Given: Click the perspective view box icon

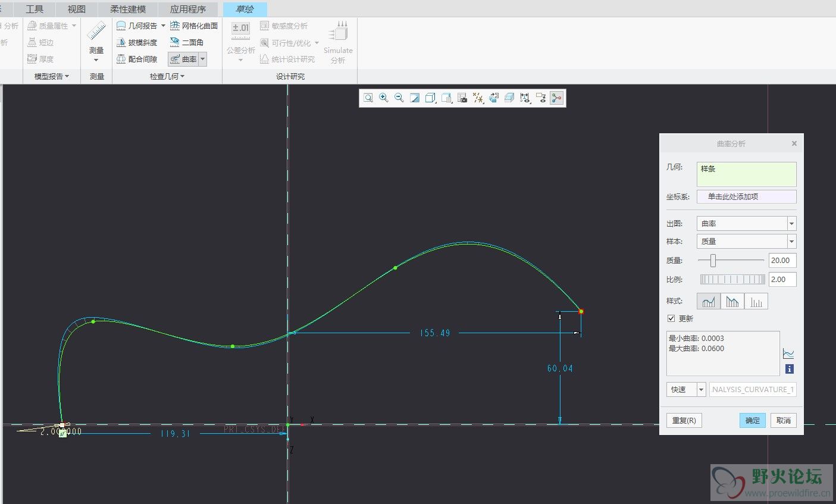Looking at the screenshot, I should (509, 98).
